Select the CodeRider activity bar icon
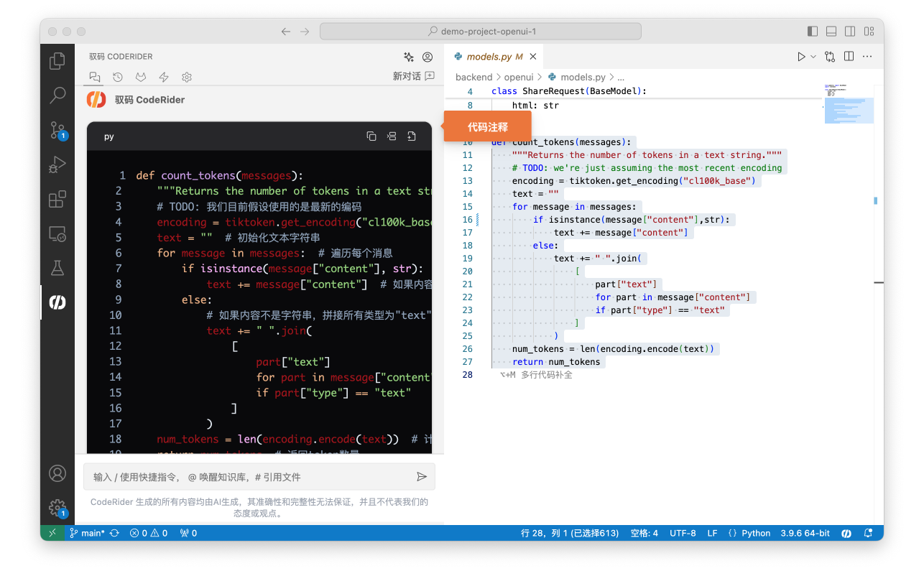 point(57,302)
